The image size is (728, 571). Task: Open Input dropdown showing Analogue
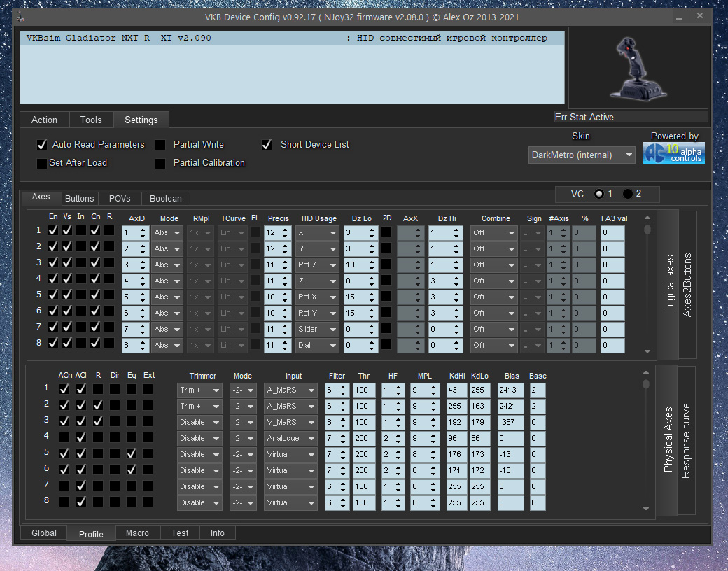290,438
